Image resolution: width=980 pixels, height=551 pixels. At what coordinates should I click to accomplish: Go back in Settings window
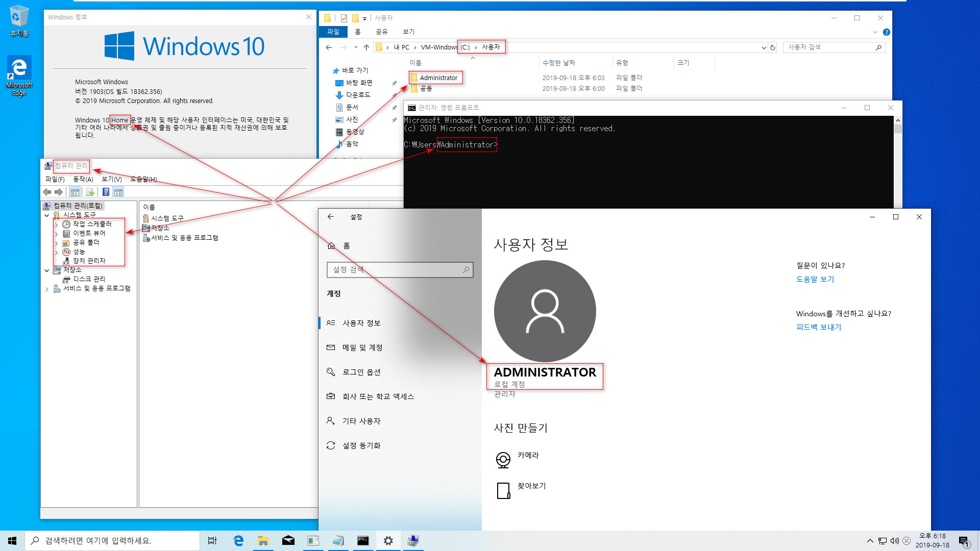(331, 217)
